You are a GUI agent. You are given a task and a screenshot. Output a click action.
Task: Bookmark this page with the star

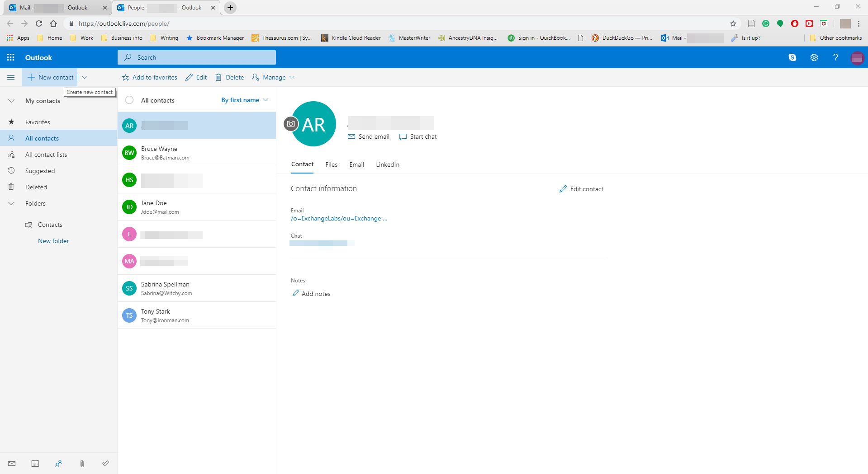pyautogui.click(x=733, y=23)
